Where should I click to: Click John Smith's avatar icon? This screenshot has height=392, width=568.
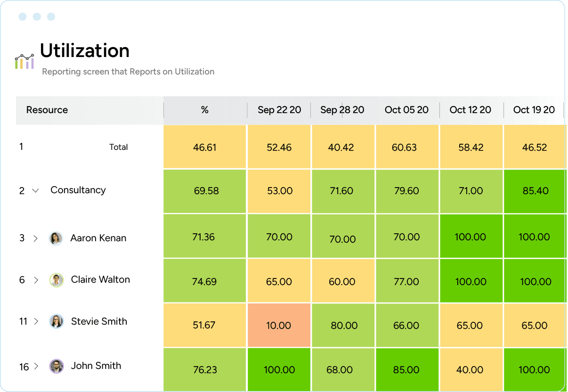56,366
